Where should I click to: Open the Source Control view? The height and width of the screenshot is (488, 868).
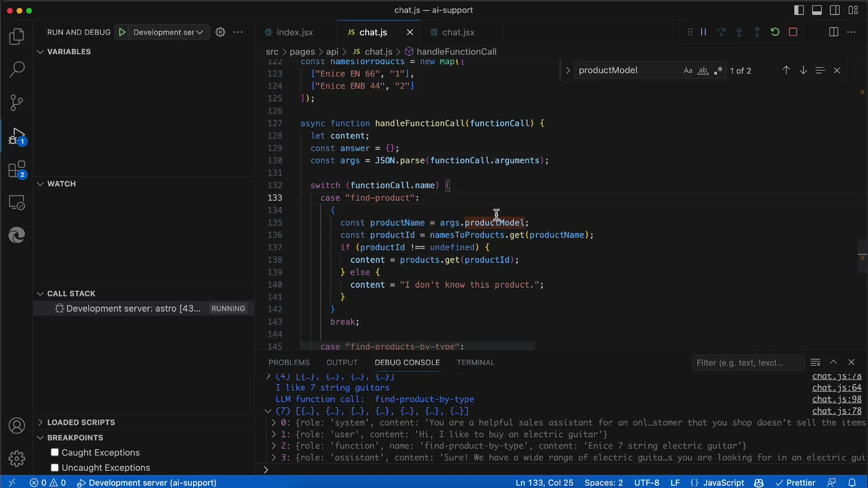pyautogui.click(x=17, y=103)
